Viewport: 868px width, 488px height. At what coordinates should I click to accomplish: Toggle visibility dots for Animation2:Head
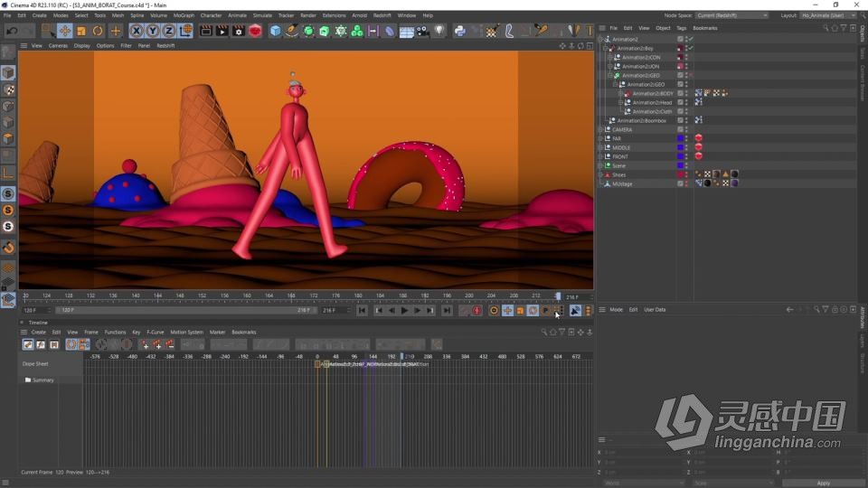[x=687, y=102]
